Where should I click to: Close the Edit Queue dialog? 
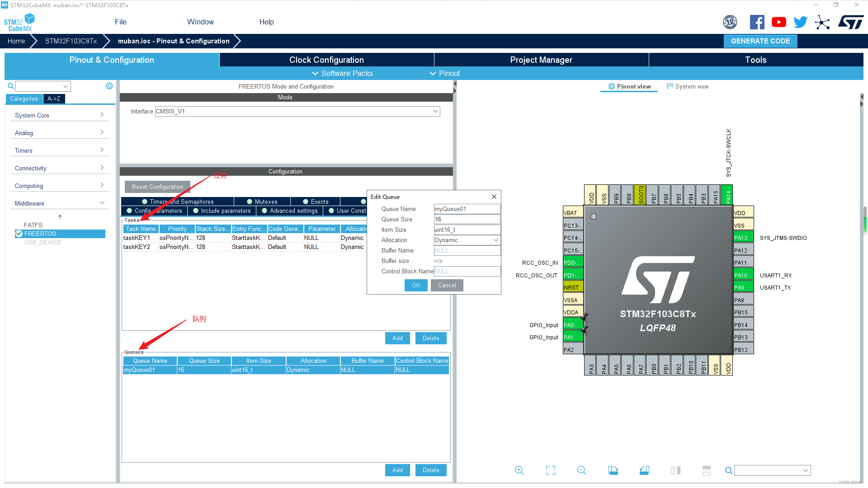pyautogui.click(x=494, y=197)
